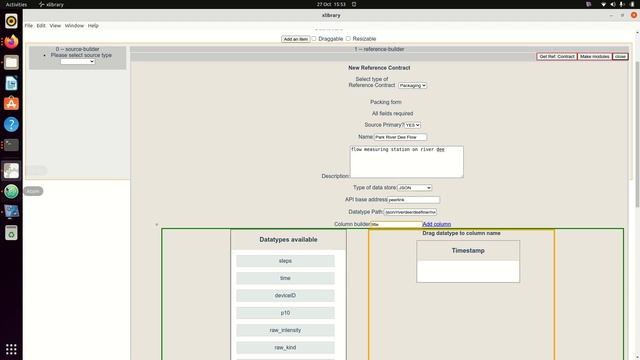
Task: Click the 'New Reference Contract' heading
Action: tap(379, 68)
